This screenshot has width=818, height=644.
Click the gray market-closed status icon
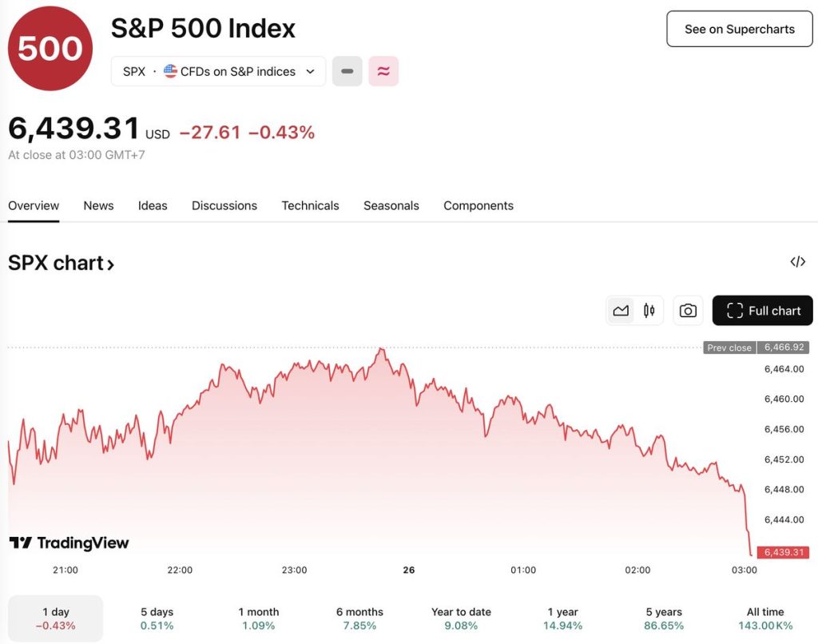347,71
